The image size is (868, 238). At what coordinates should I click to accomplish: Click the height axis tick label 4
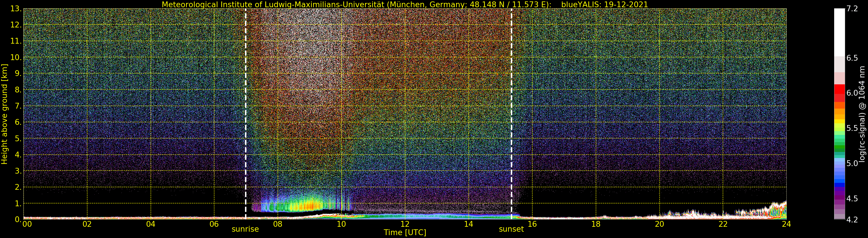pyautogui.click(x=18, y=155)
